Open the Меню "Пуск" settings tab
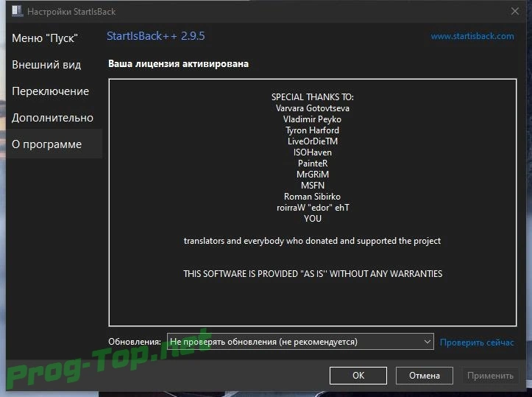 (x=45, y=38)
